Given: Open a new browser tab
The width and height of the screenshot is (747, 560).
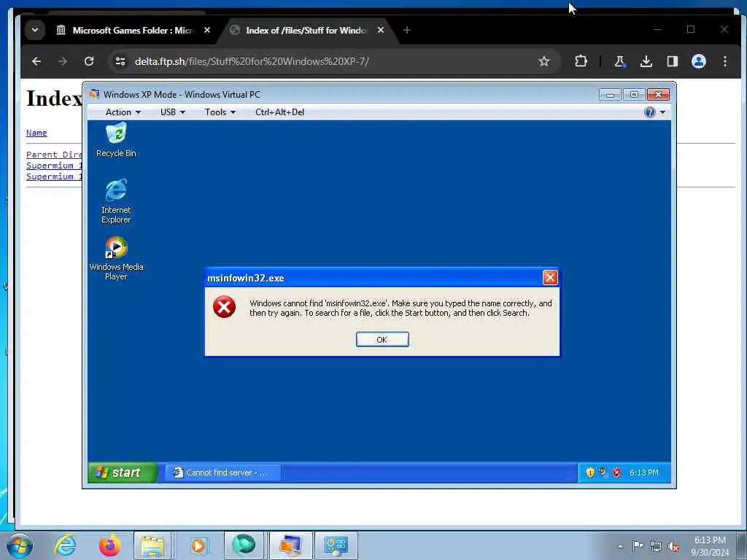Looking at the screenshot, I should point(406,30).
